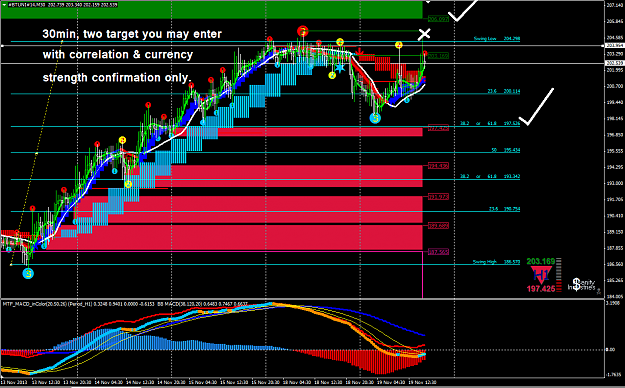Click the red 197.425 value below H1

click(541, 289)
